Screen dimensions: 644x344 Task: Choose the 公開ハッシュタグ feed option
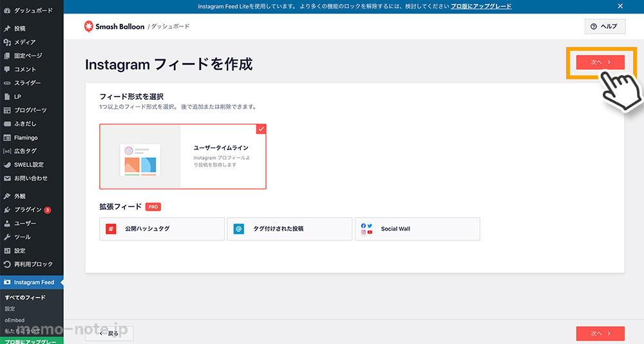162,229
